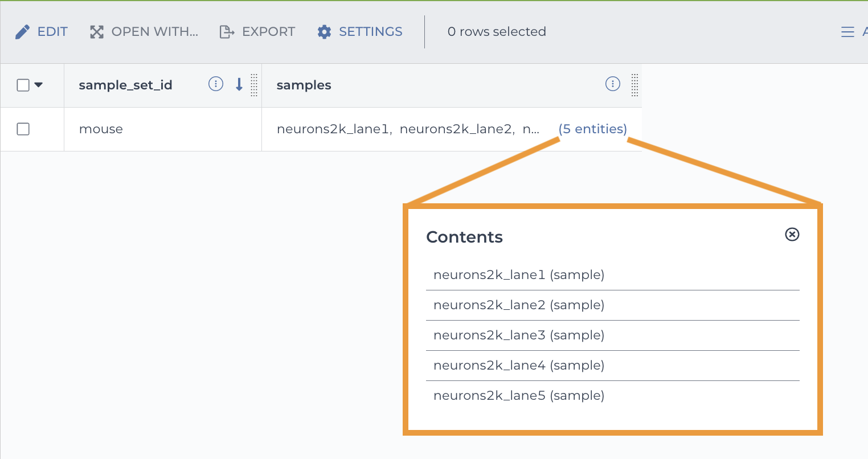Select neurons2k_lane1 (sample) in Contents
The height and width of the screenshot is (459, 868).
pyautogui.click(x=519, y=275)
